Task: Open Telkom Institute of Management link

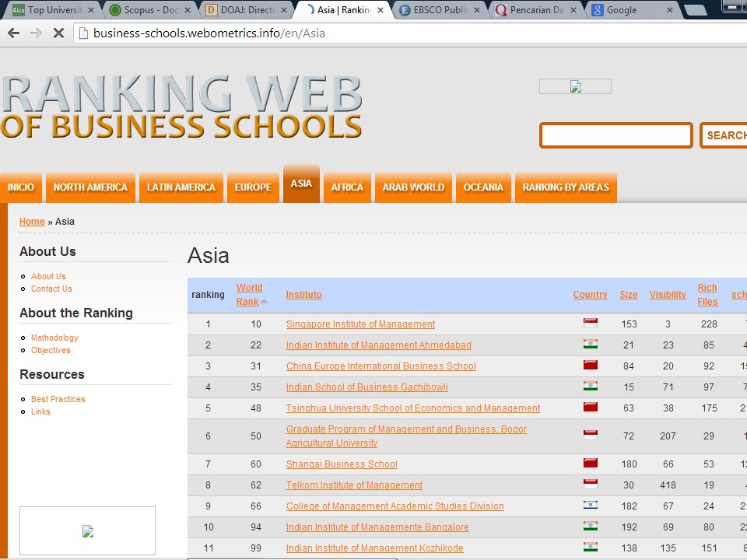Action: (355, 485)
